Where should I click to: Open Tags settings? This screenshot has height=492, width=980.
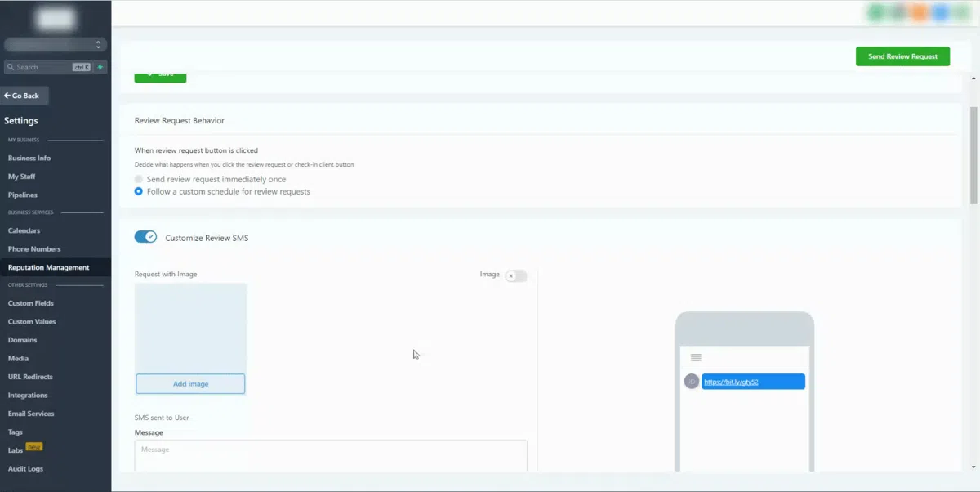coord(16,432)
